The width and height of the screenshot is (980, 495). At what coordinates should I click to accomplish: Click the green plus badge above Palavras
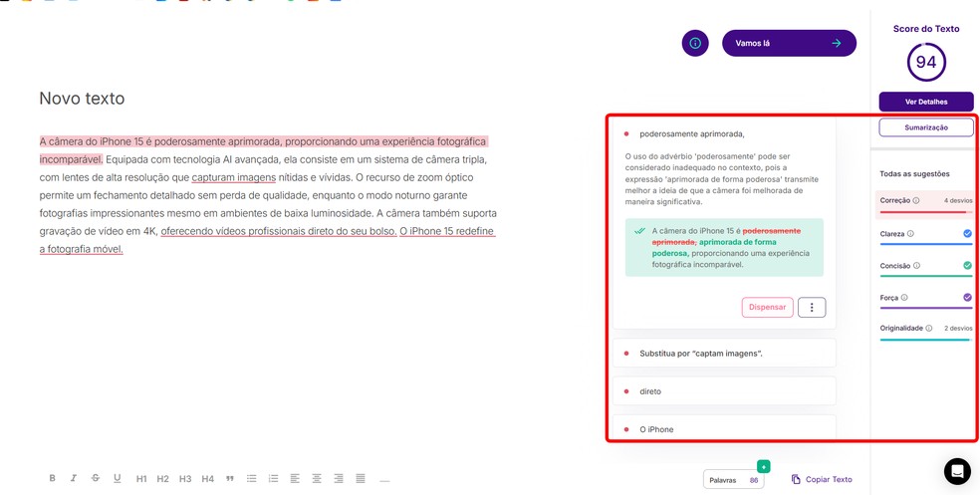click(x=764, y=467)
